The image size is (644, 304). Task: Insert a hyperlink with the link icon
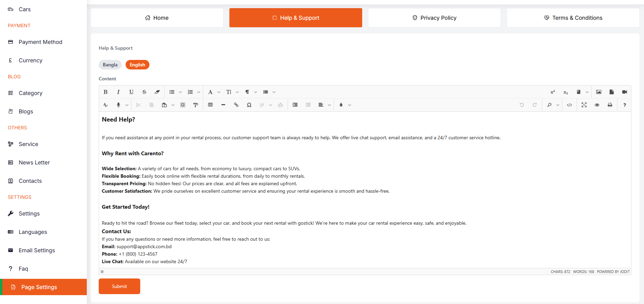(x=236, y=105)
